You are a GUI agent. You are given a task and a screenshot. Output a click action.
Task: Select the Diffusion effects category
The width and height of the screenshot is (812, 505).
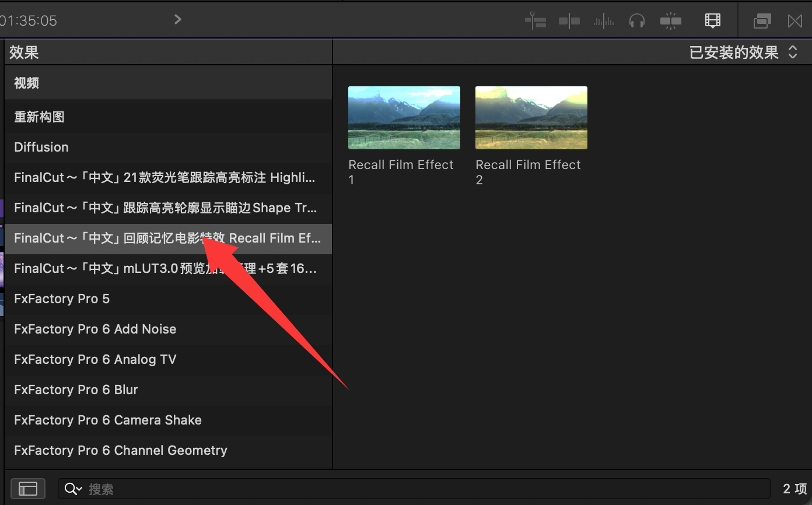(41, 147)
